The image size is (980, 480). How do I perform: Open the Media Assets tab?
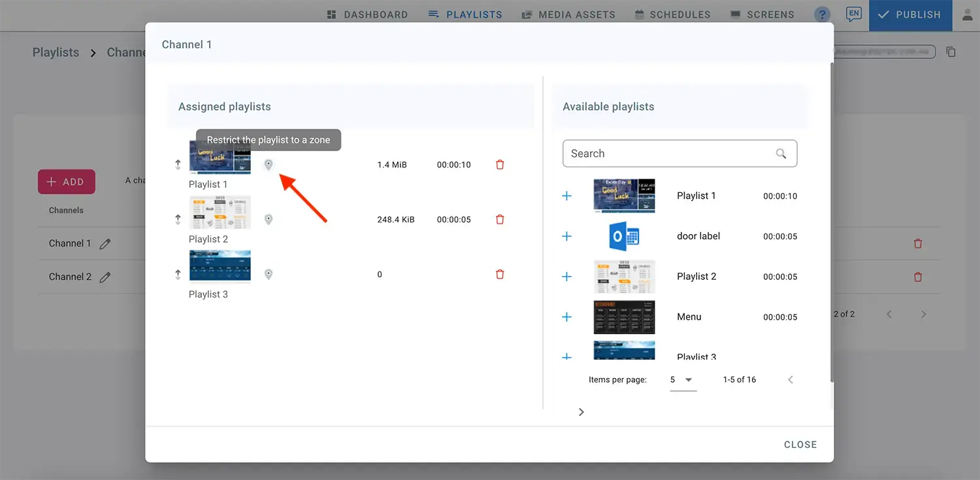point(568,14)
